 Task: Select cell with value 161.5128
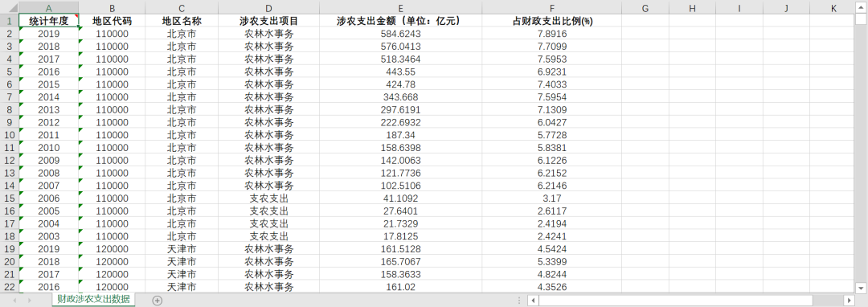[400, 249]
